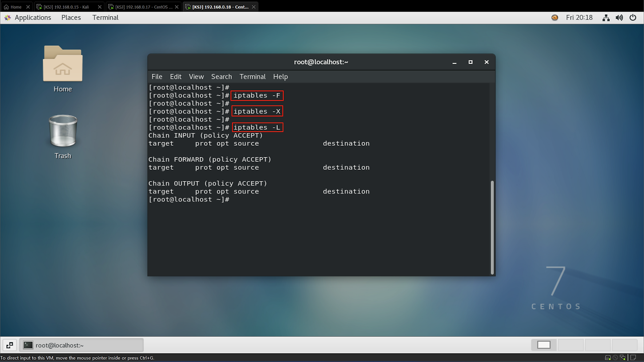This screenshot has width=644, height=362.
Task: Click the terminal vertical scrollbar
Action: (x=492, y=226)
